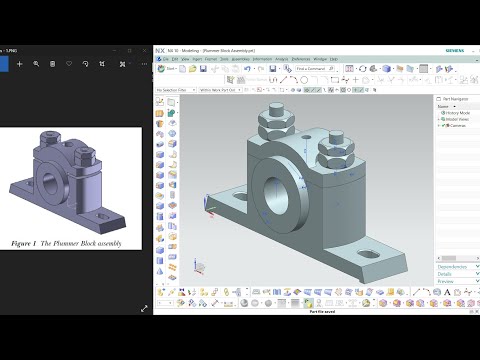Select the Point plus tool

[356, 80]
